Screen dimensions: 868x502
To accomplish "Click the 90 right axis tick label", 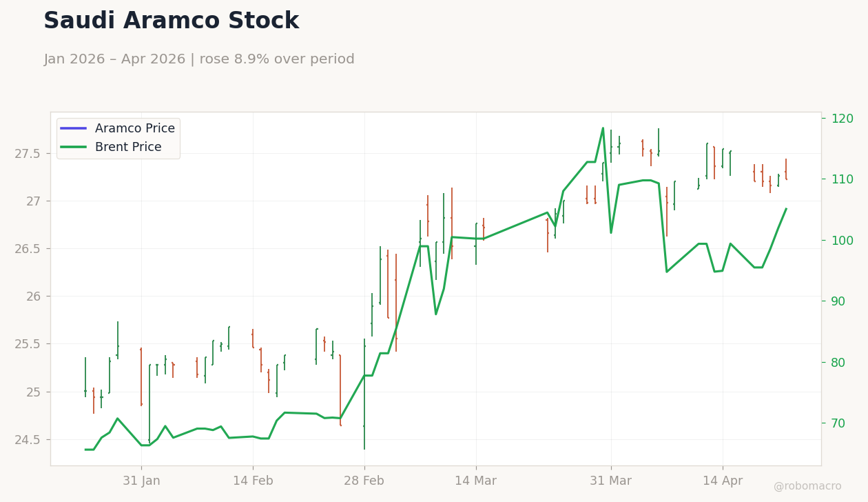I will (x=840, y=301).
